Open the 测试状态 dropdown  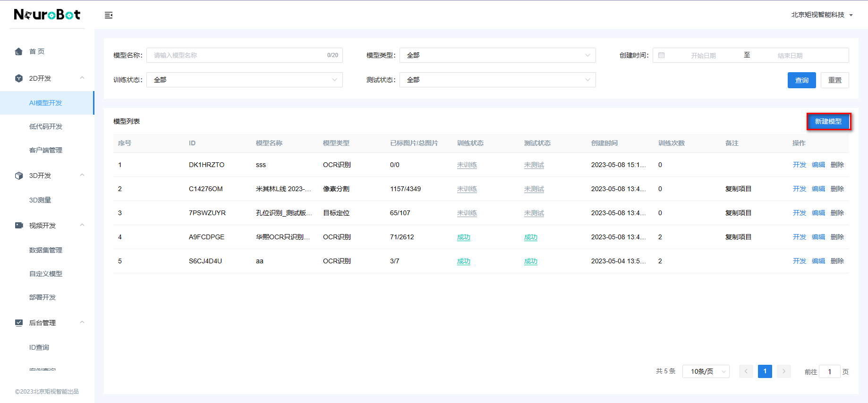(498, 80)
